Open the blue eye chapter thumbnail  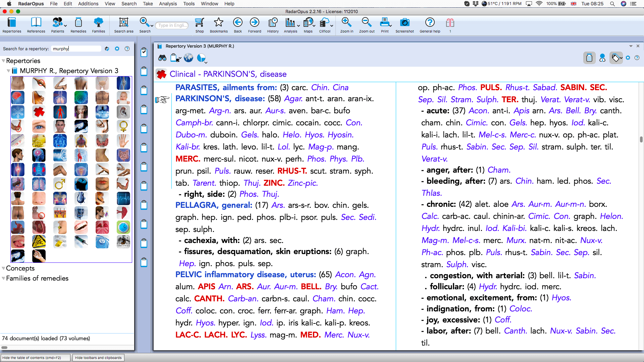point(39,126)
